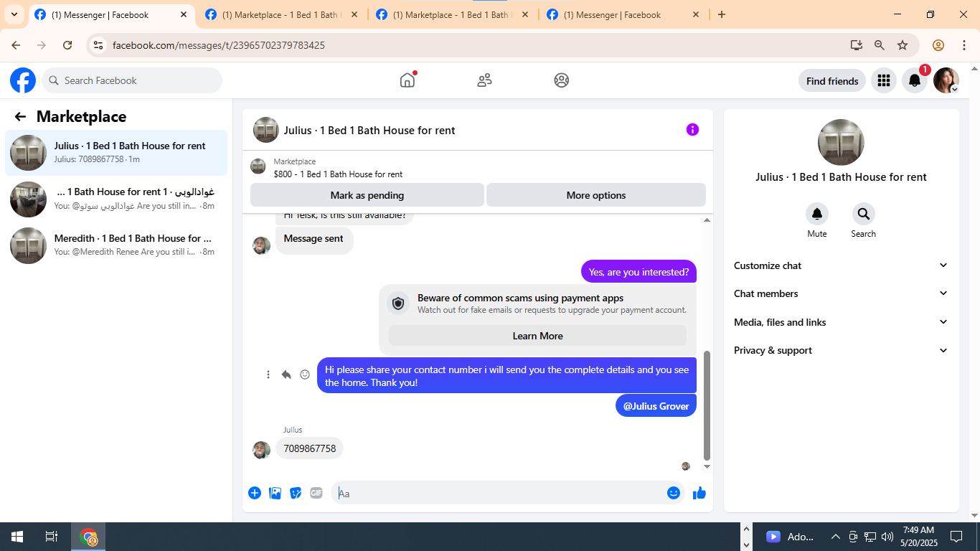
Task: Click Learn More about scams
Action: [x=537, y=336]
